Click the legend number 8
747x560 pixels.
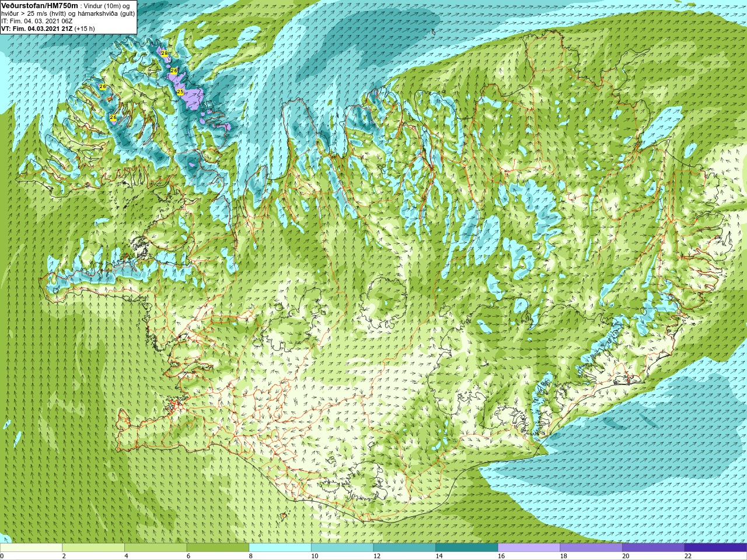point(250,556)
